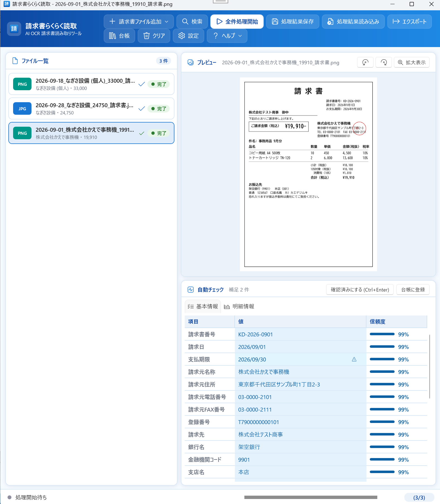Click the warning triangle in 支払期限 row
440x504 pixels.
point(354,359)
